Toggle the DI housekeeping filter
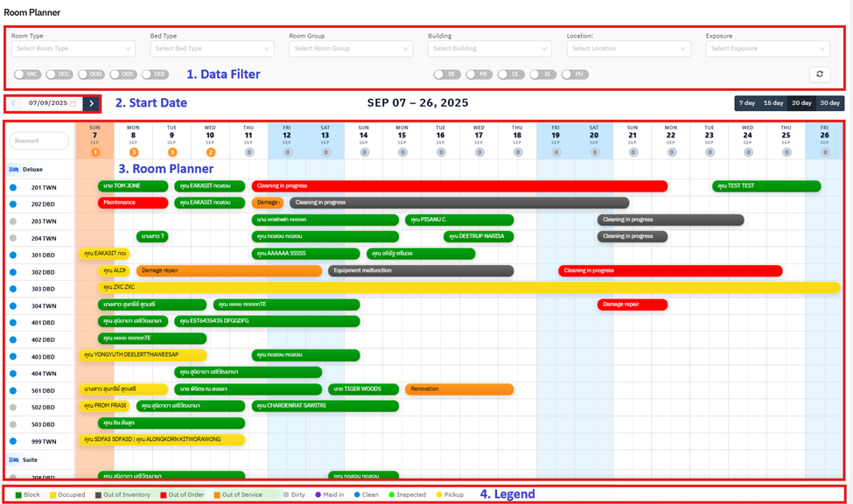 [446, 74]
